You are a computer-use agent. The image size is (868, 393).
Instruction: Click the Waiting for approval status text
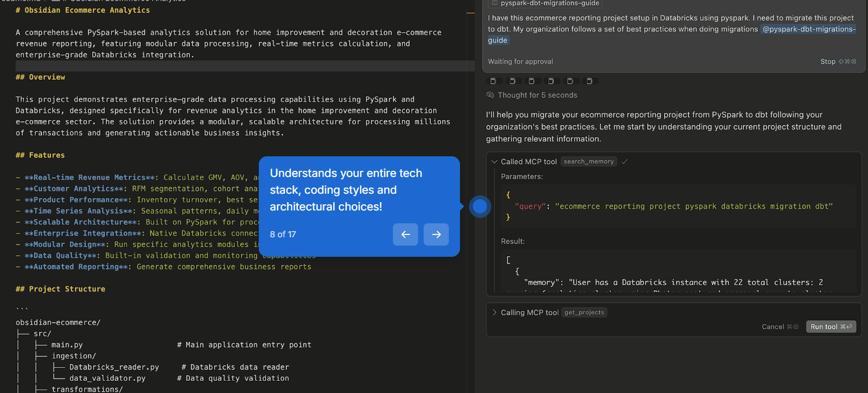(520, 61)
